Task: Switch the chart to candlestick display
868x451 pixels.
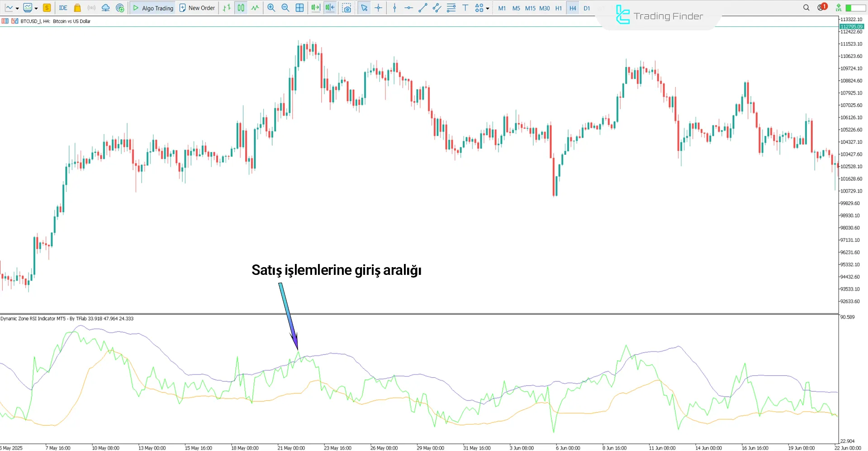Action: tap(241, 8)
